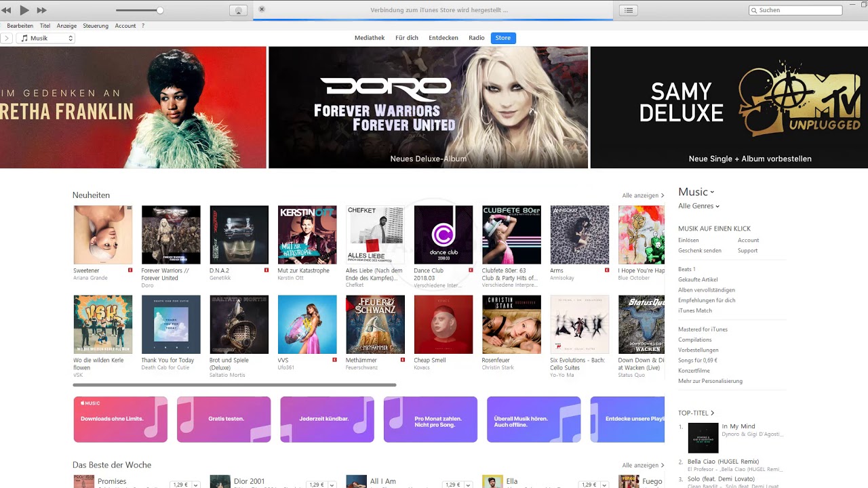Screen dimensions: 868x488
Task: Switch to the Radio tab
Action: pos(477,38)
